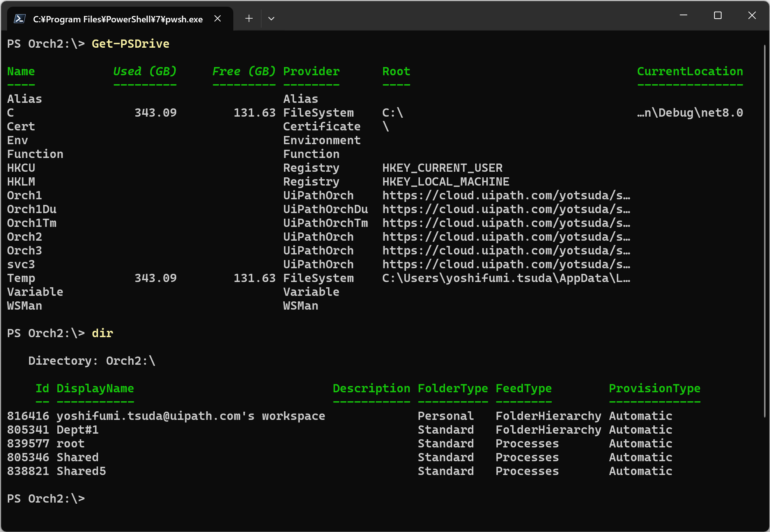770x532 pixels.
Task: Click the UiPathOrchTm provider entry
Action: coord(326,223)
